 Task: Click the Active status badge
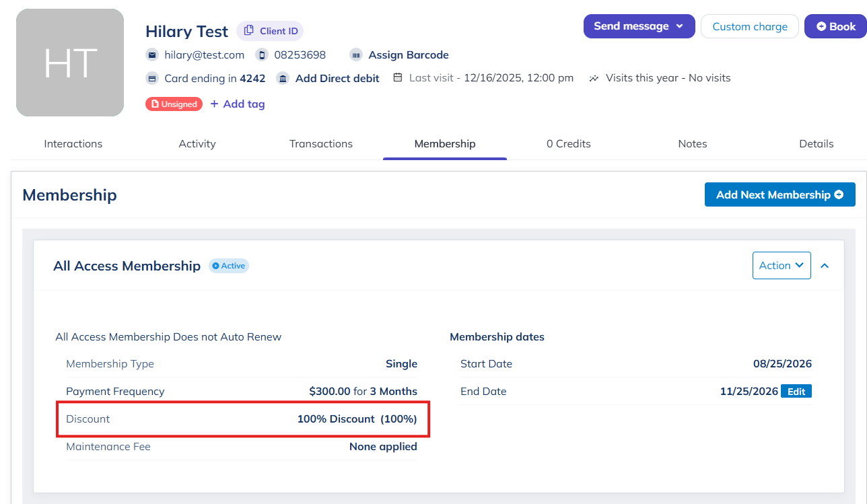click(x=229, y=266)
